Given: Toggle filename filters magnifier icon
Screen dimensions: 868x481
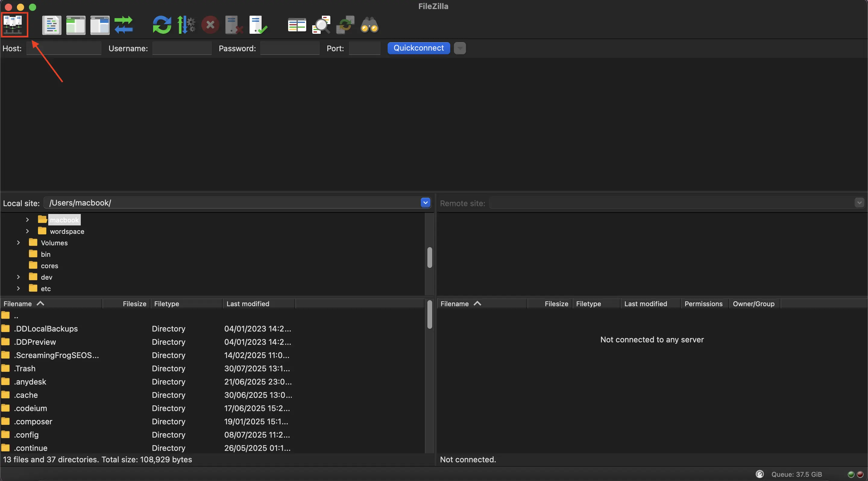Looking at the screenshot, I should point(321,25).
